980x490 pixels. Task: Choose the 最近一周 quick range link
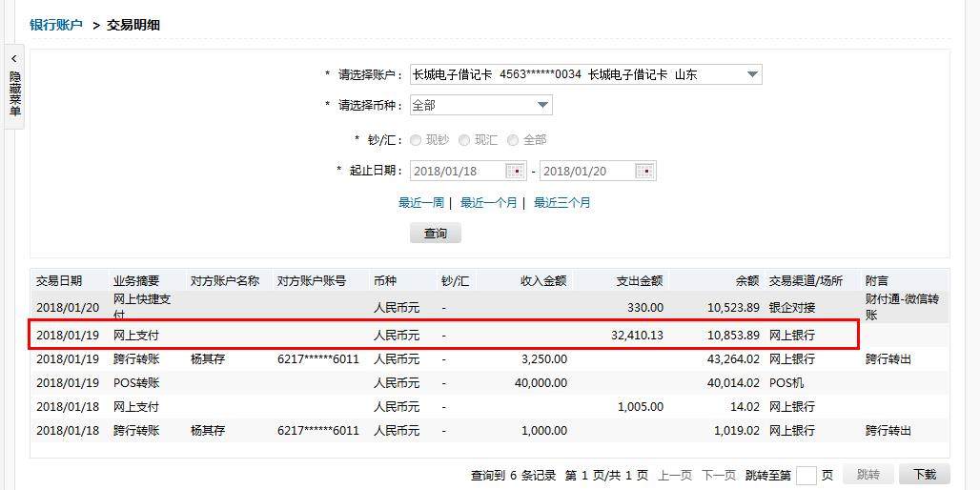coord(421,203)
